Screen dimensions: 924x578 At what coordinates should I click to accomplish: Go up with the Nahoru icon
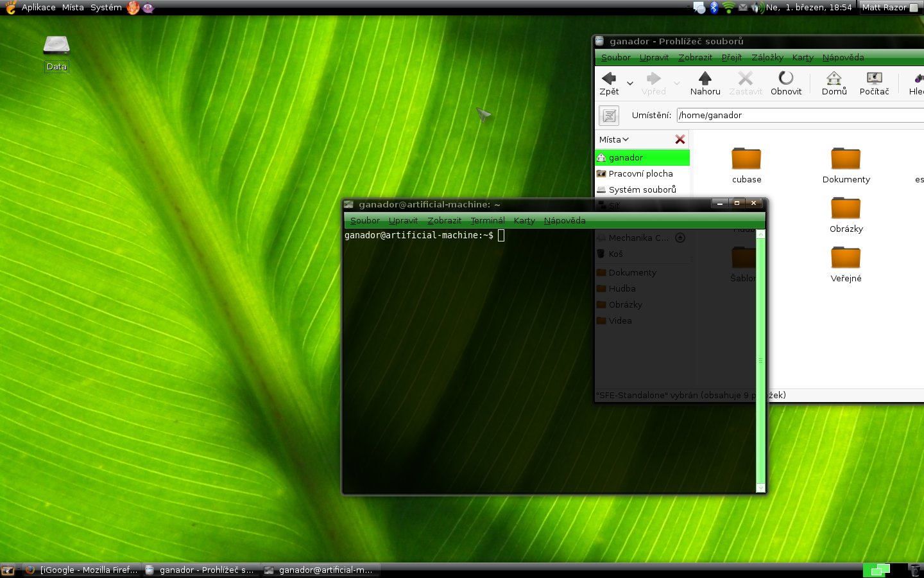(705, 78)
